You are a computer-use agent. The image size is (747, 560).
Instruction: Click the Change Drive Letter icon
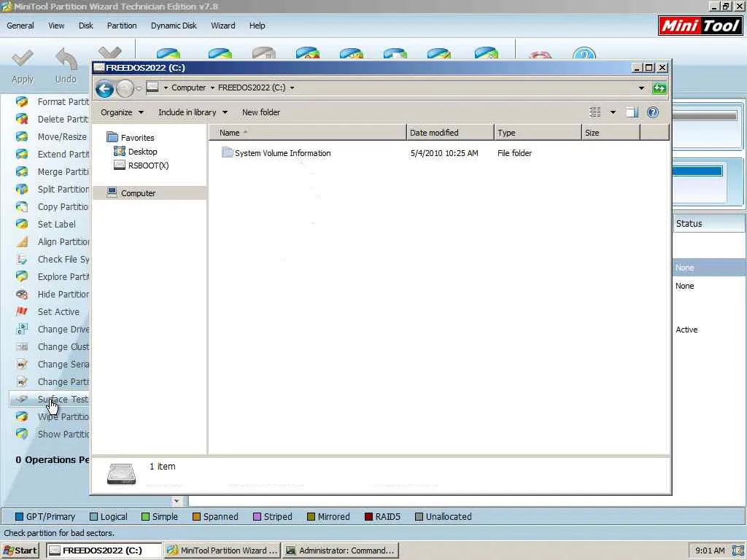point(22,329)
